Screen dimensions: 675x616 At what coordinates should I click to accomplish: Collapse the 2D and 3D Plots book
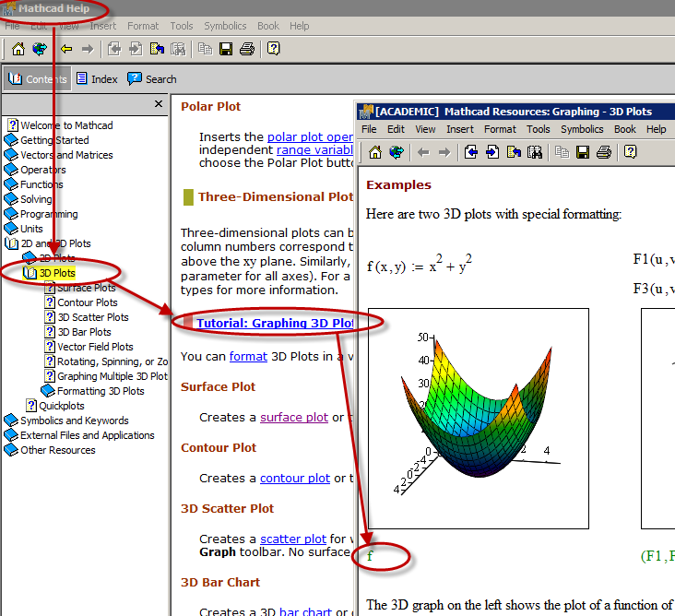pos(12,243)
